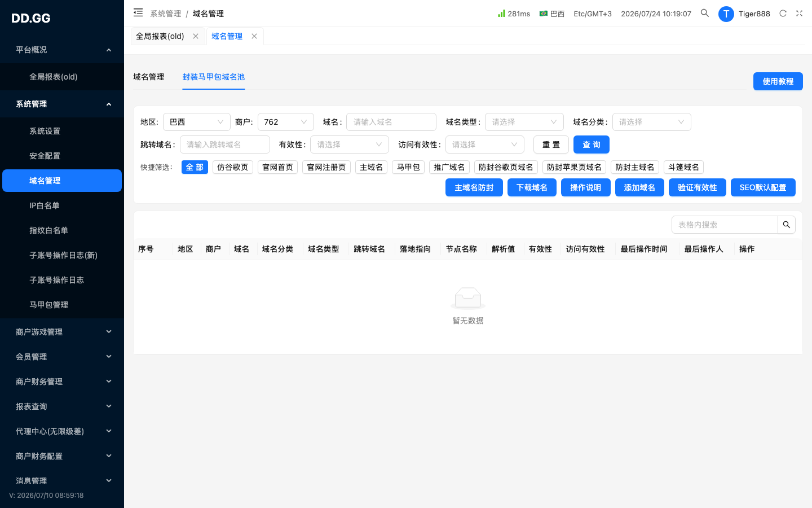Collapse the 系统管理 sidebar section
Viewport: 812px width, 508px height.
[62, 104]
